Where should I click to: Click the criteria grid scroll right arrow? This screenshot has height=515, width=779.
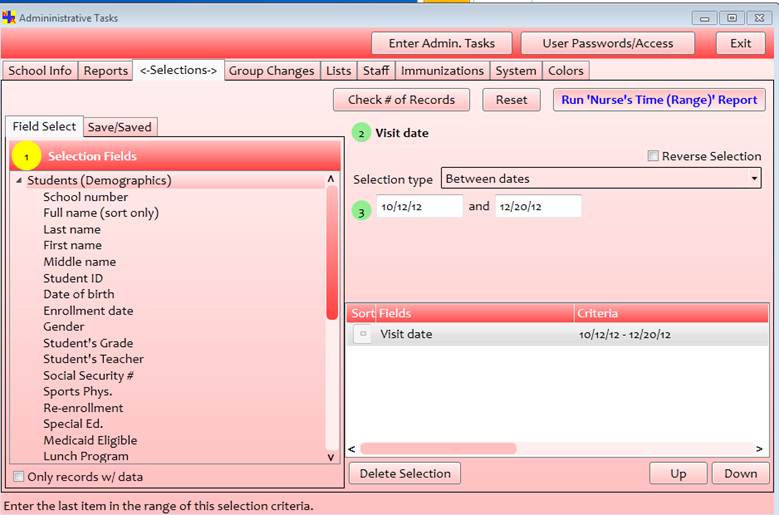pyautogui.click(x=759, y=449)
